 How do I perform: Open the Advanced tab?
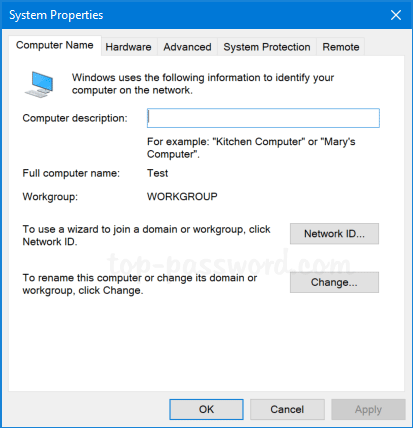click(x=187, y=47)
